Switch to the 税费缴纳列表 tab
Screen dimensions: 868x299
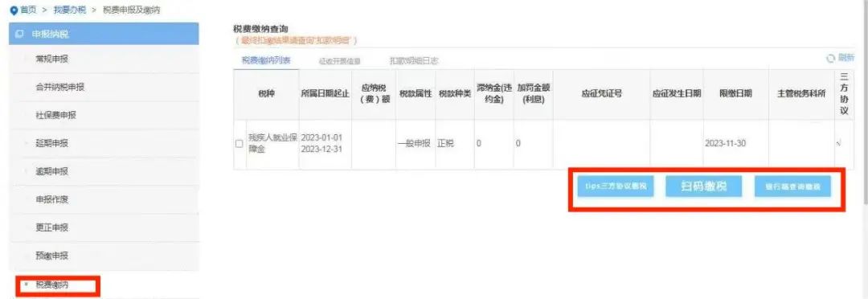266,60
